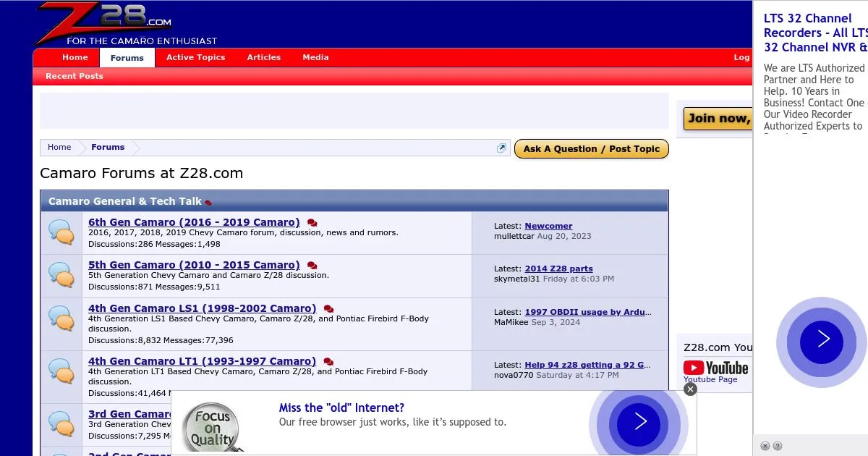Screen dimensions: 868x456
Task: Open the Camaro General & Tech Talk category
Action: click(125, 202)
